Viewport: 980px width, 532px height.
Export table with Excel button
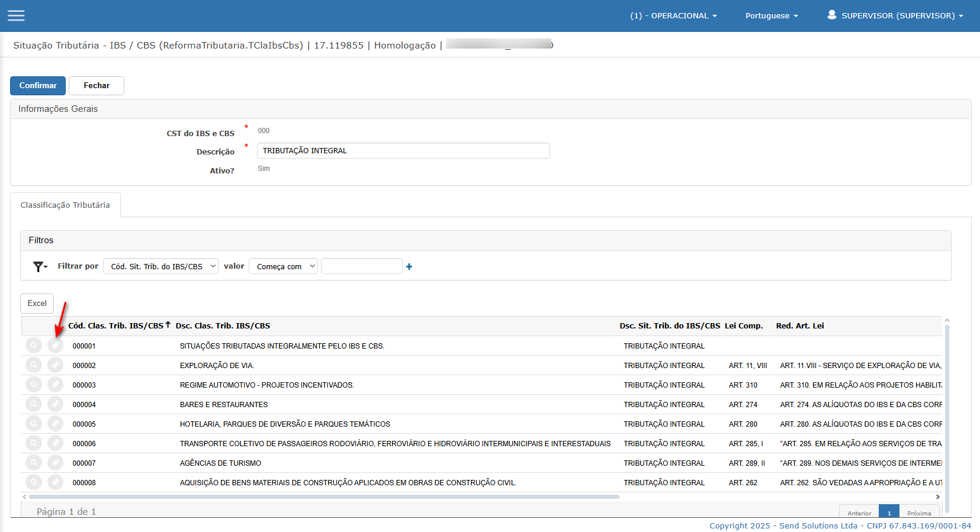[x=37, y=304]
